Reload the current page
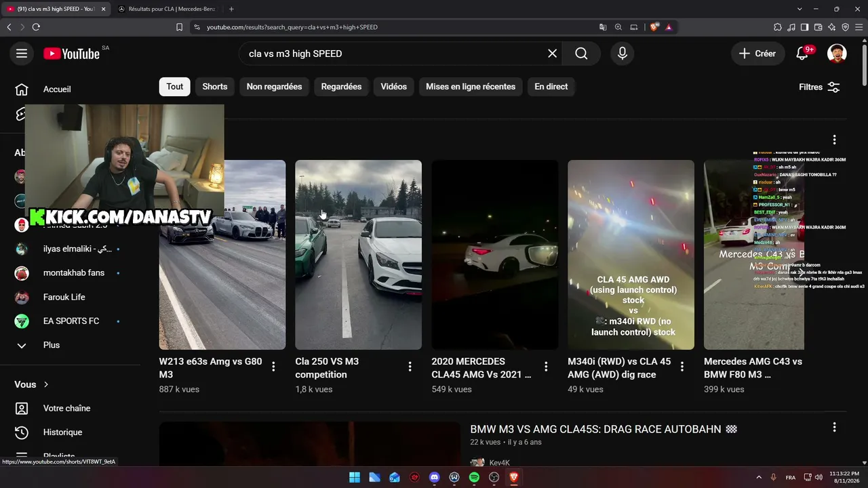 [x=36, y=27]
